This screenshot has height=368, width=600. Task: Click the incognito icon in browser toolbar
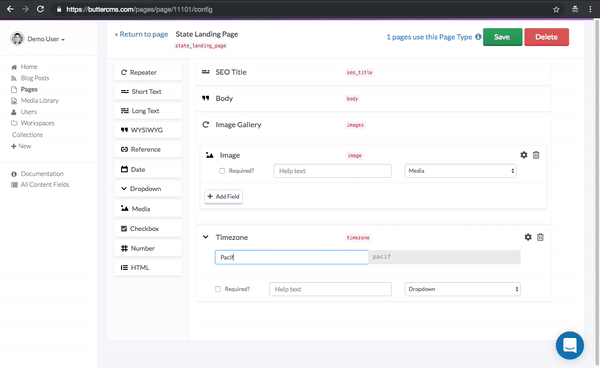(575, 10)
